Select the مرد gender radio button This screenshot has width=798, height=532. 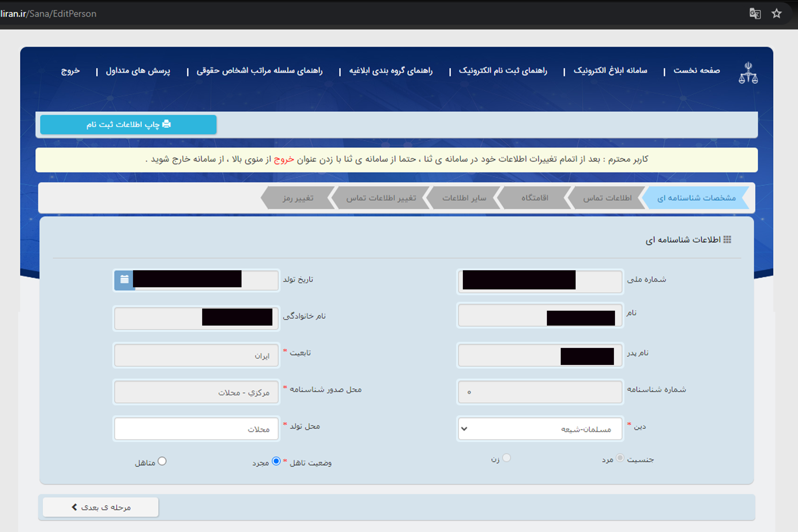(620, 458)
